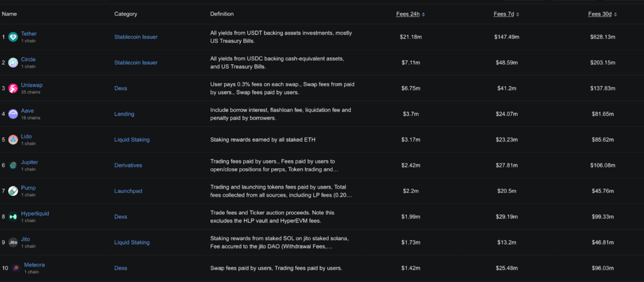Open the Hyperliquid protocol link
This screenshot has height=282, width=644.
[x=35, y=214]
